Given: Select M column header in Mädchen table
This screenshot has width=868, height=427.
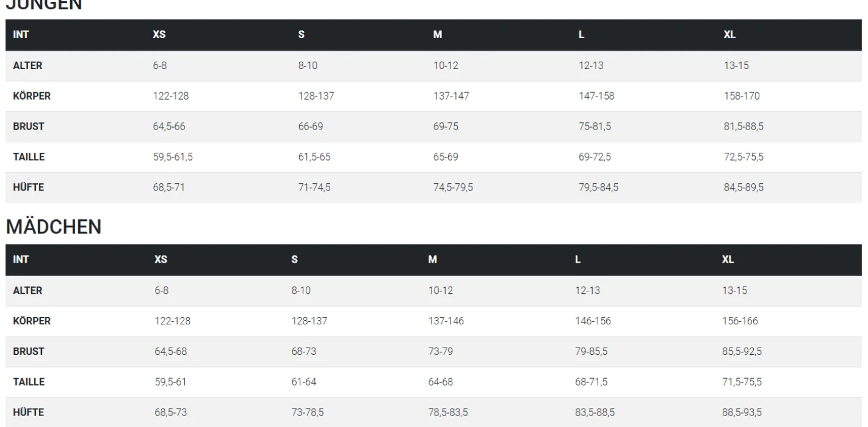Looking at the screenshot, I should tap(433, 260).
